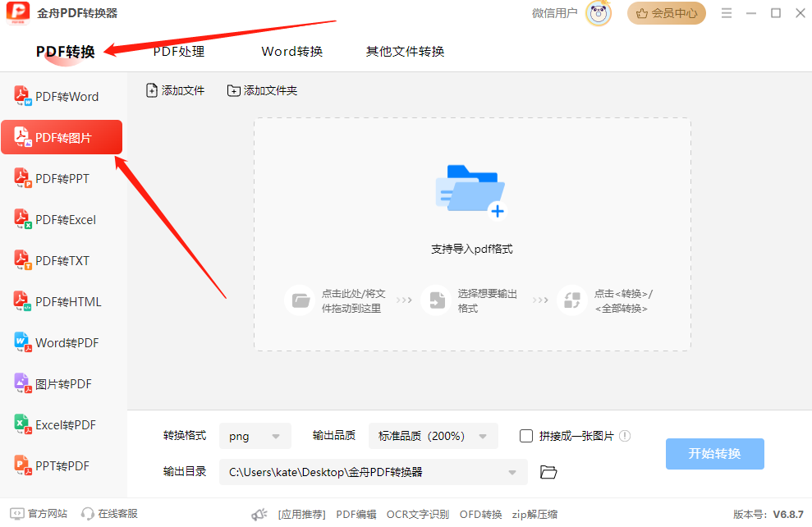Open the Word转PDF sidebar icon
The width and height of the screenshot is (812, 527).
[x=21, y=342]
